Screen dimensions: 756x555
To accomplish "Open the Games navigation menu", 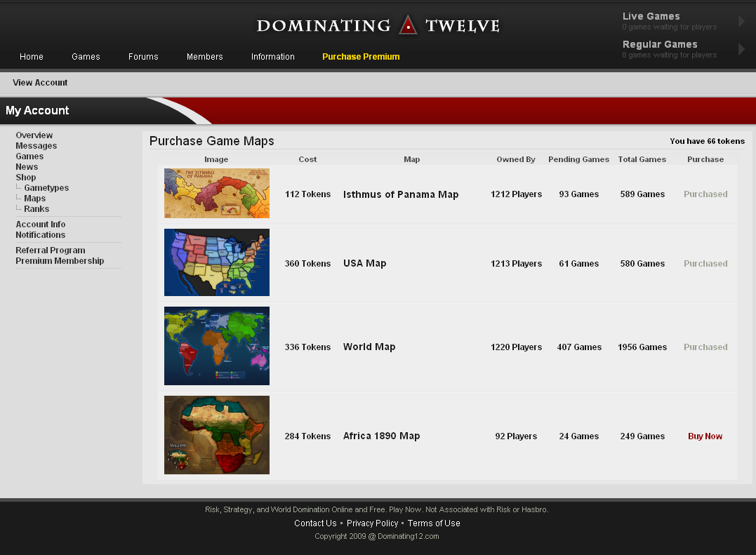I will [x=86, y=57].
